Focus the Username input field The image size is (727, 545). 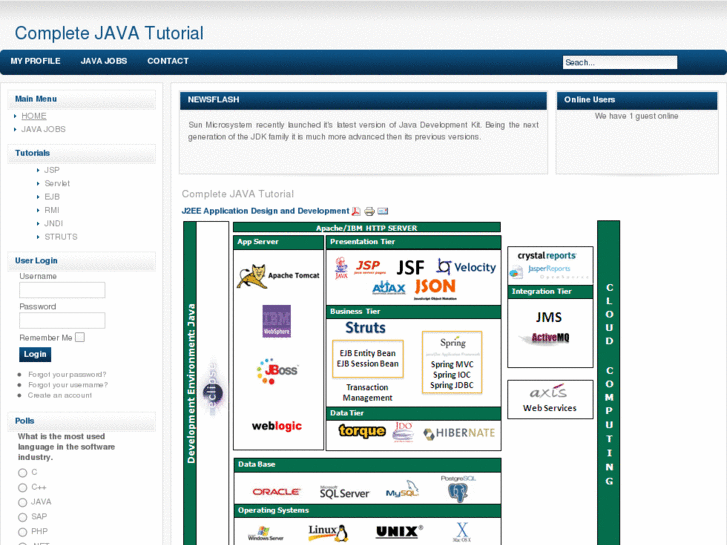(x=62, y=290)
